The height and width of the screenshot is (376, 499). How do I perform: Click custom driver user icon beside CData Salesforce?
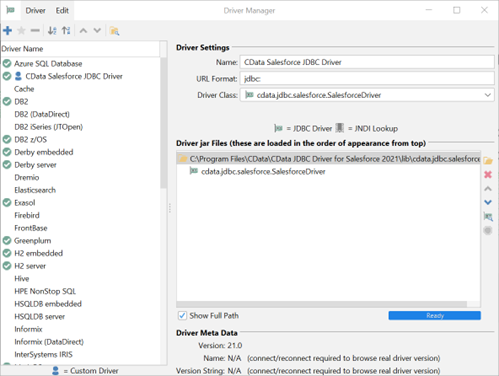click(18, 76)
